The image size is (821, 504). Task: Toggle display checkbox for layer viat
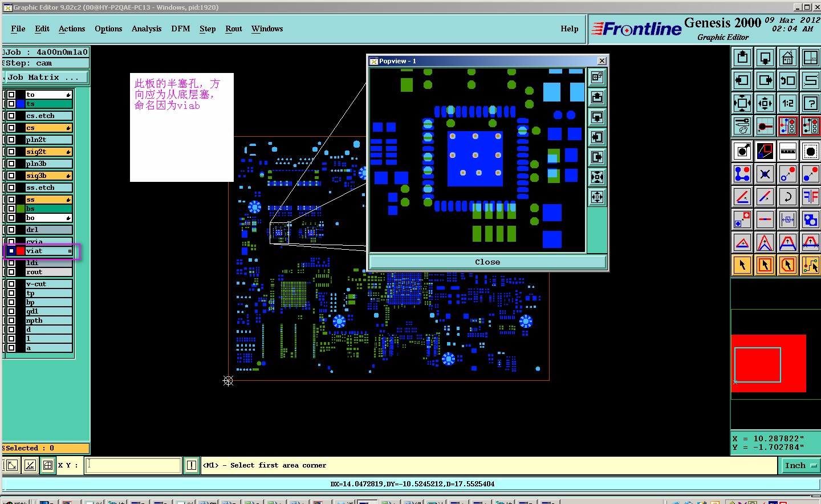click(11, 251)
